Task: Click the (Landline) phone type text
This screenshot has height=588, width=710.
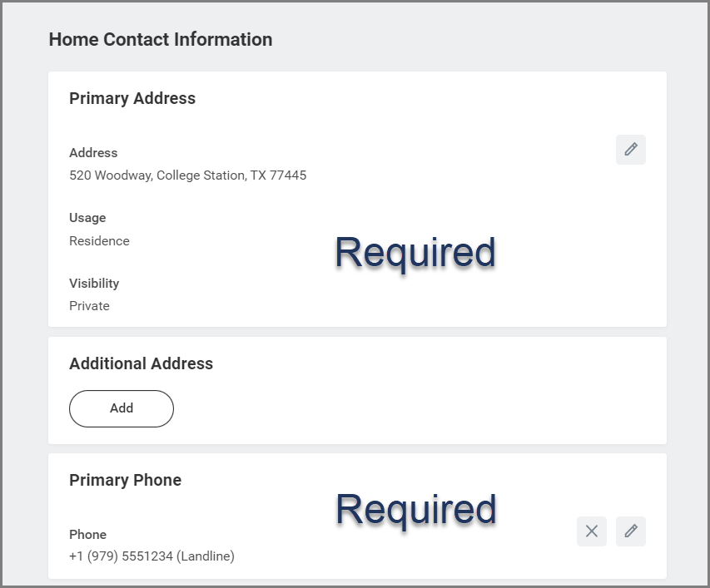Action: (x=206, y=556)
